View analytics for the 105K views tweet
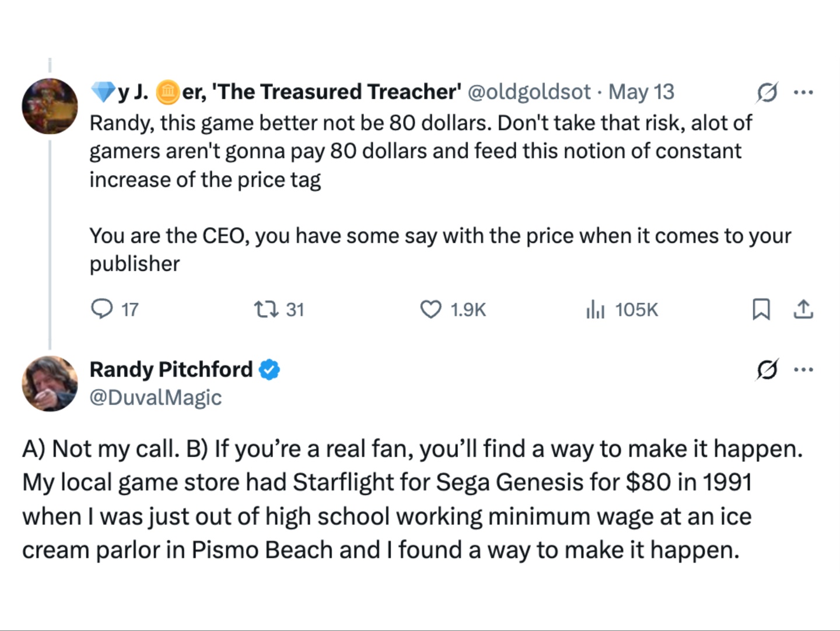This screenshot has height=631, width=840. point(595,309)
